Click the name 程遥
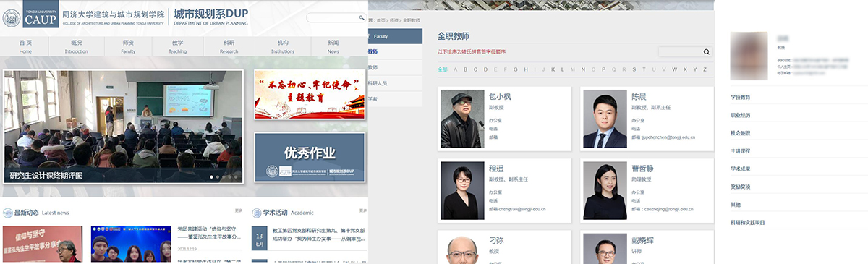The width and height of the screenshot is (868, 264). tap(496, 168)
